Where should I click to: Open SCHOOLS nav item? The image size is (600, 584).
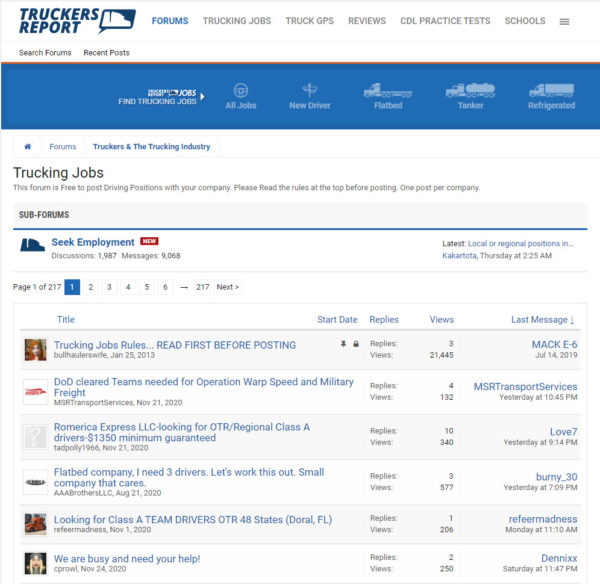(x=525, y=21)
